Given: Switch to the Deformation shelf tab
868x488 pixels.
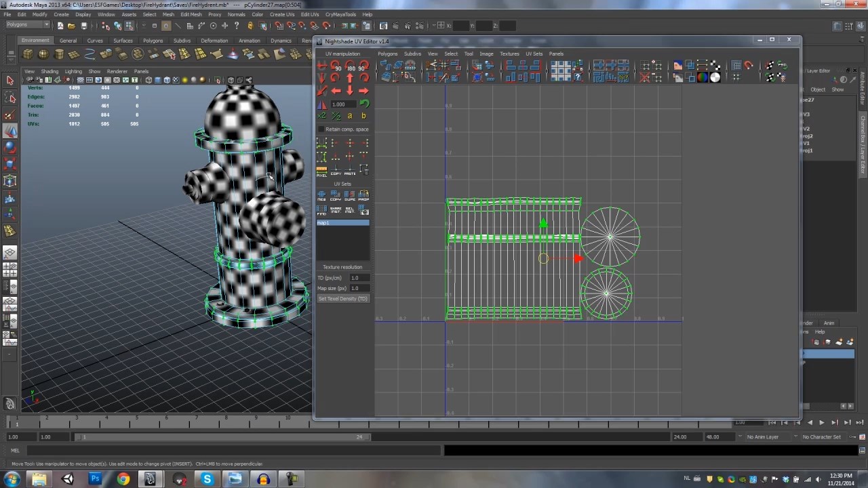Looking at the screenshot, I should coord(214,41).
